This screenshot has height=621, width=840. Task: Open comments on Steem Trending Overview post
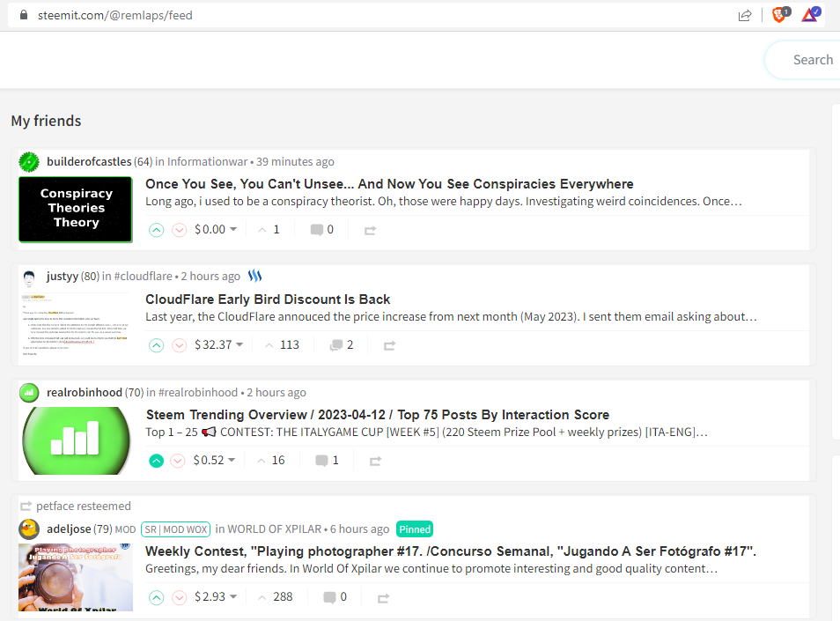tap(328, 460)
